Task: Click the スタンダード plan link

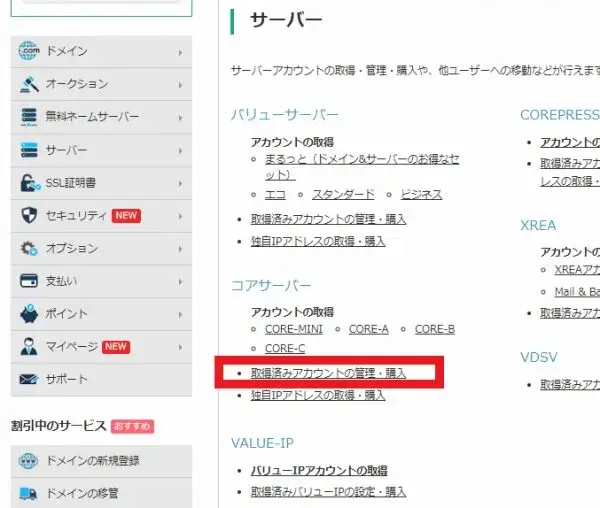Action: [343, 194]
